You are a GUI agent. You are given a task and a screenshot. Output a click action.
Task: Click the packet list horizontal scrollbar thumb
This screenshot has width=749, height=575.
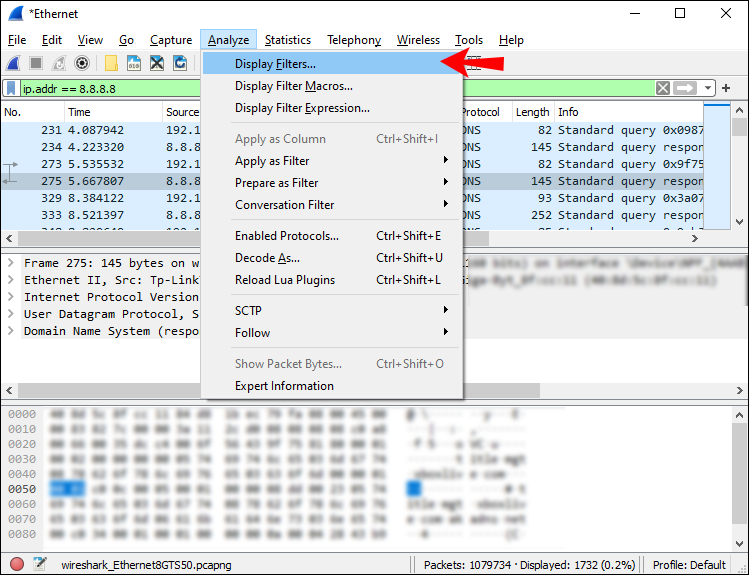click(254, 238)
